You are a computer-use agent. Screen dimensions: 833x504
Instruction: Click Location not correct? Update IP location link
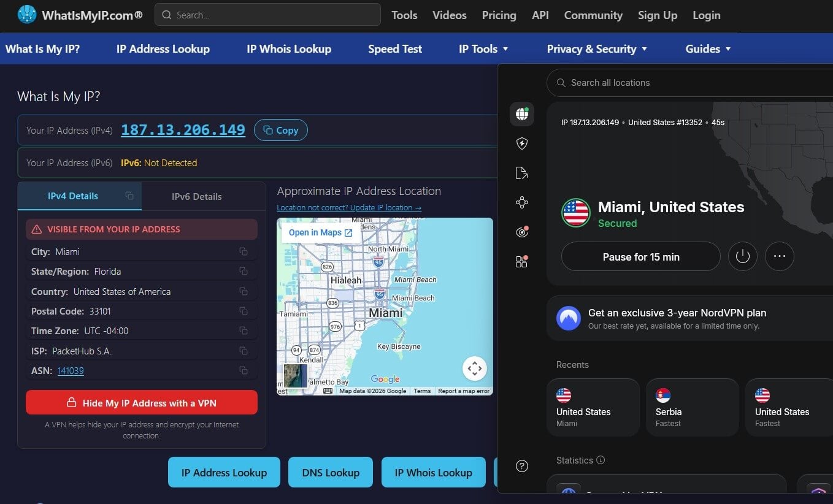pos(349,208)
